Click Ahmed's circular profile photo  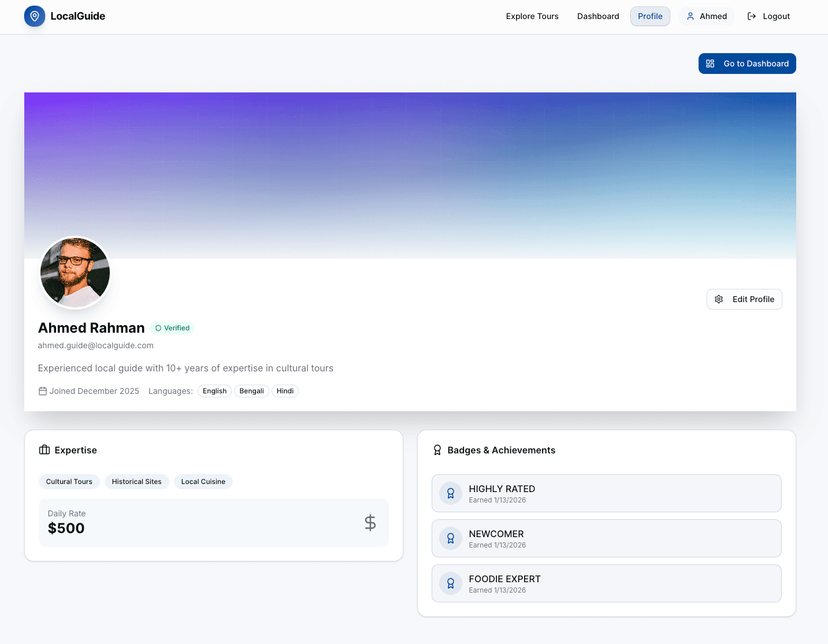coord(75,273)
